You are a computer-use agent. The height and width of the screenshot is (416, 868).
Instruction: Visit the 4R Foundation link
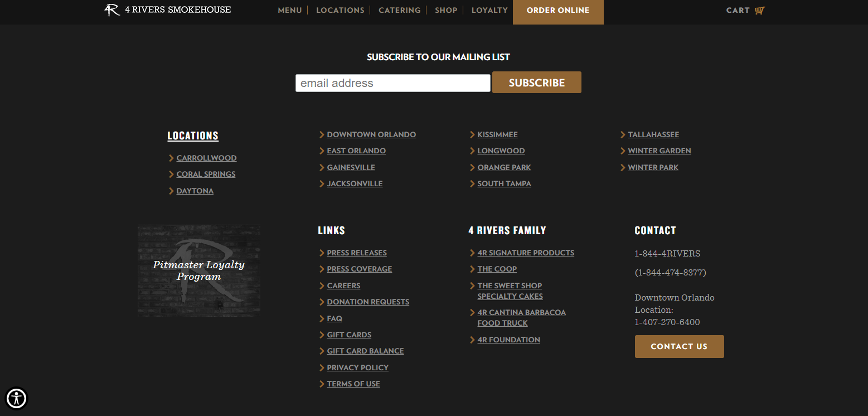pos(508,340)
